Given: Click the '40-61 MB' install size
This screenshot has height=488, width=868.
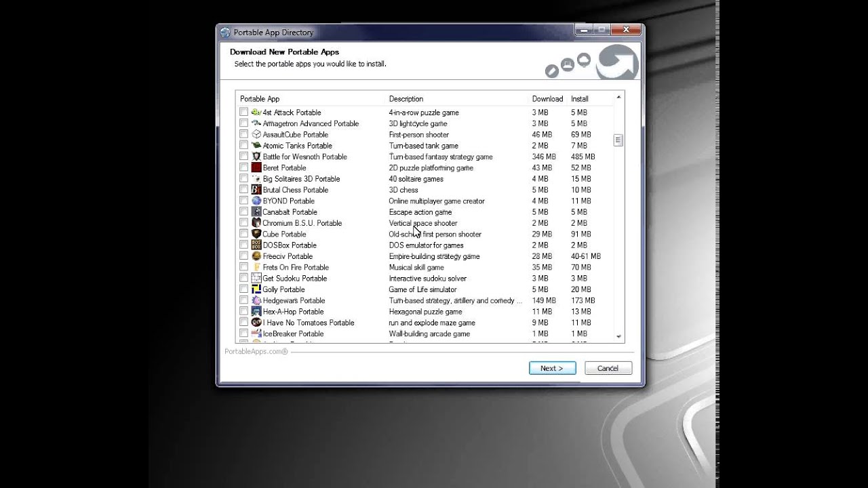Looking at the screenshot, I should tap(586, 256).
